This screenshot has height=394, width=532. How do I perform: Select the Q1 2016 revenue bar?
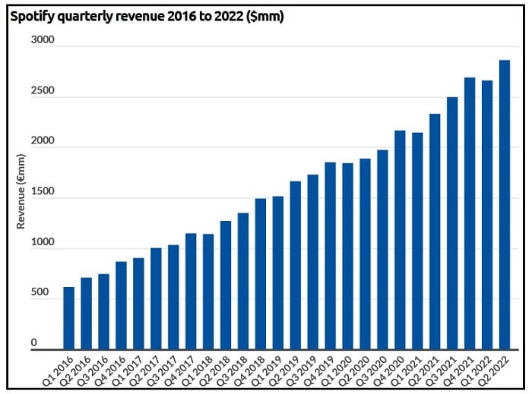(x=69, y=318)
